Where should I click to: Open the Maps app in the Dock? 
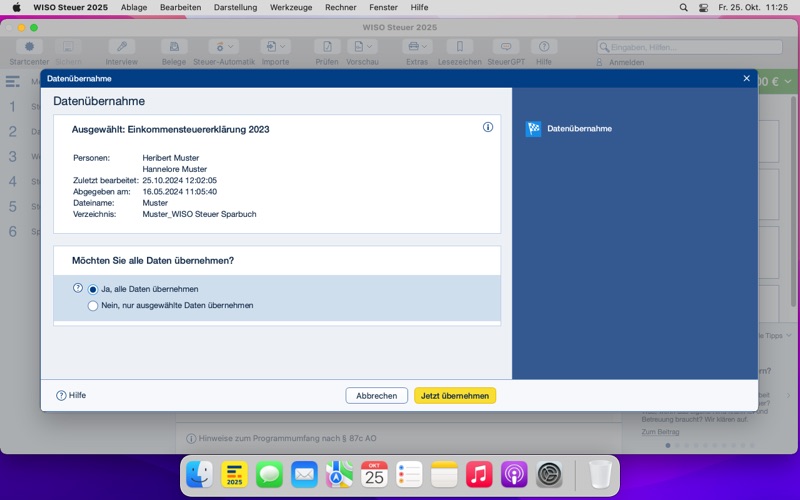pos(339,474)
